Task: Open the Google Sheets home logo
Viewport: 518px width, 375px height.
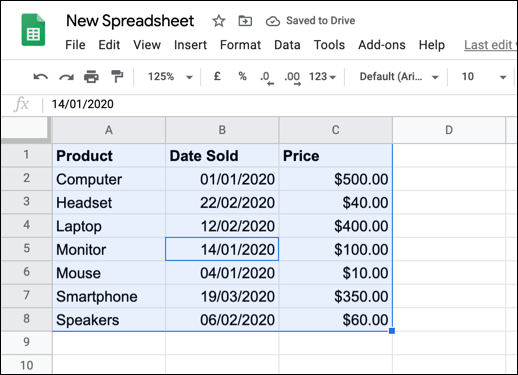Action: 33,30
